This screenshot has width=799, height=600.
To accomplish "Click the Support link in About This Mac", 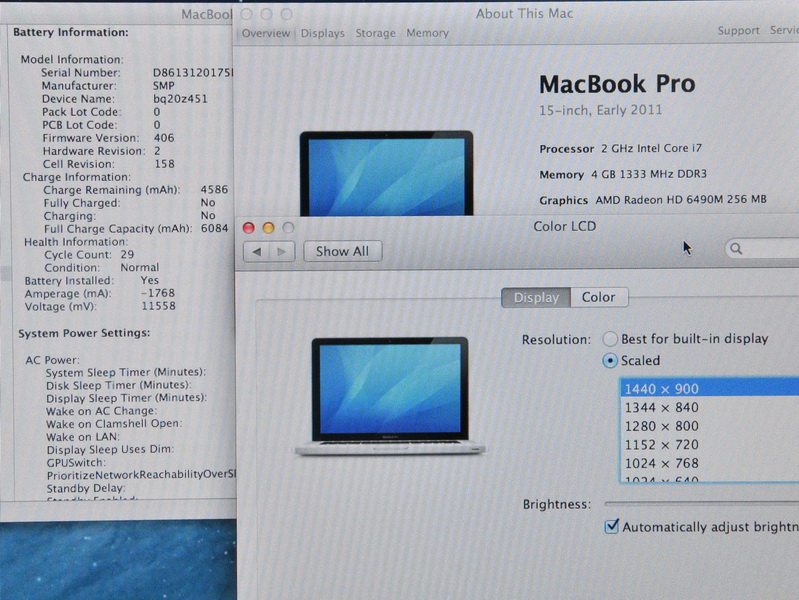I will pos(738,31).
